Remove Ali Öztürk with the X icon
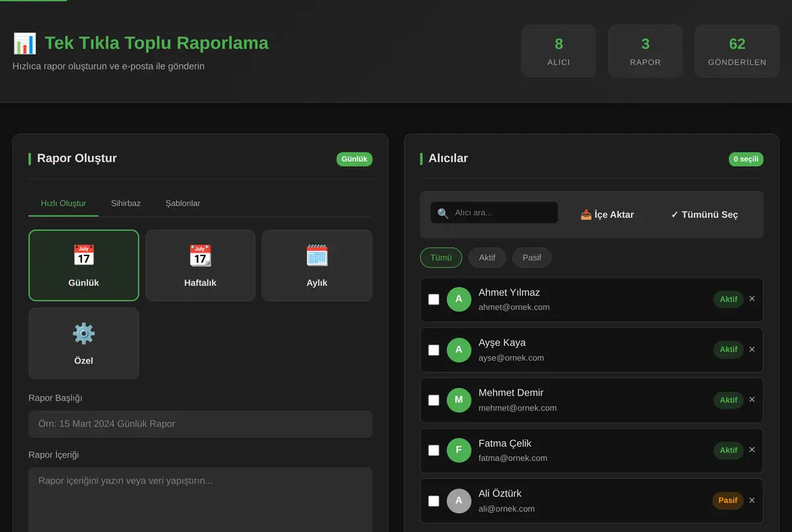The height and width of the screenshot is (532, 792). point(752,500)
